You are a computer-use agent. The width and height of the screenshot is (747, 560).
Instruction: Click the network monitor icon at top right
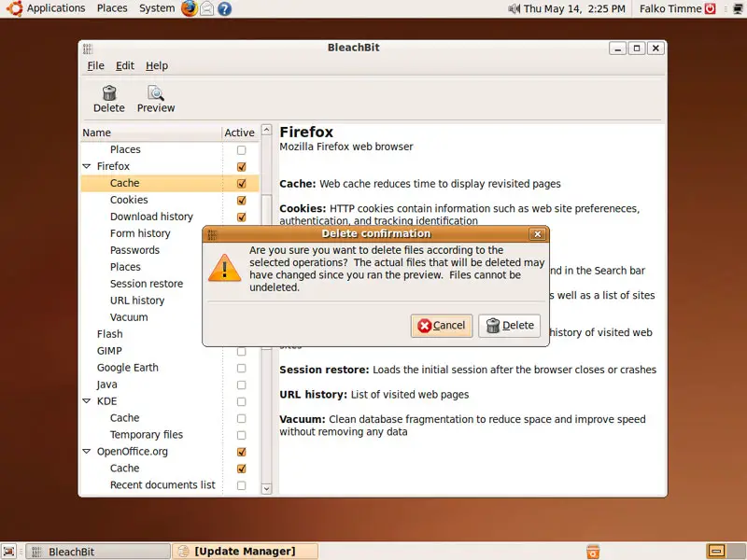[738, 8]
